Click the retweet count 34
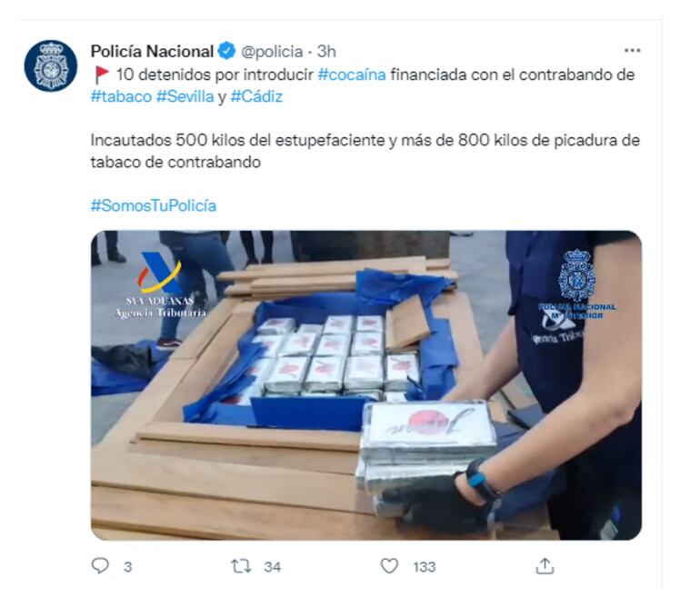The image size is (700, 607). point(273,567)
